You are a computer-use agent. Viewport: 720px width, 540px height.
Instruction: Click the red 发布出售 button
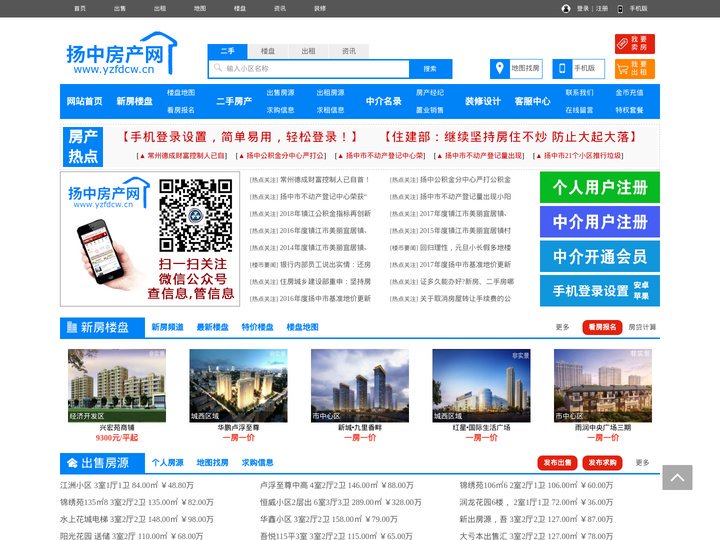tap(557, 462)
